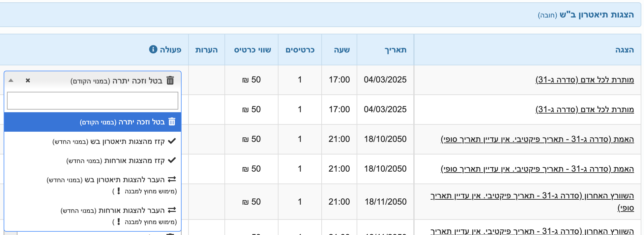644x235 pixels.
Task: Click the selected action combo box בטל וזכה יתרה
Action: 93,80
